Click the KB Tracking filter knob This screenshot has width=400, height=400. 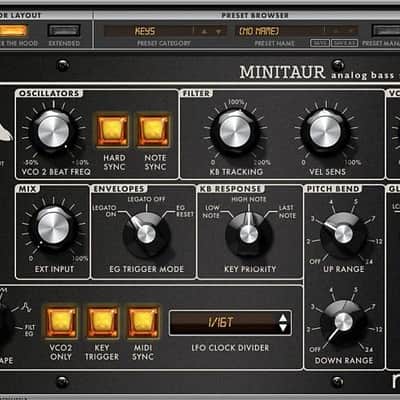[235, 132]
